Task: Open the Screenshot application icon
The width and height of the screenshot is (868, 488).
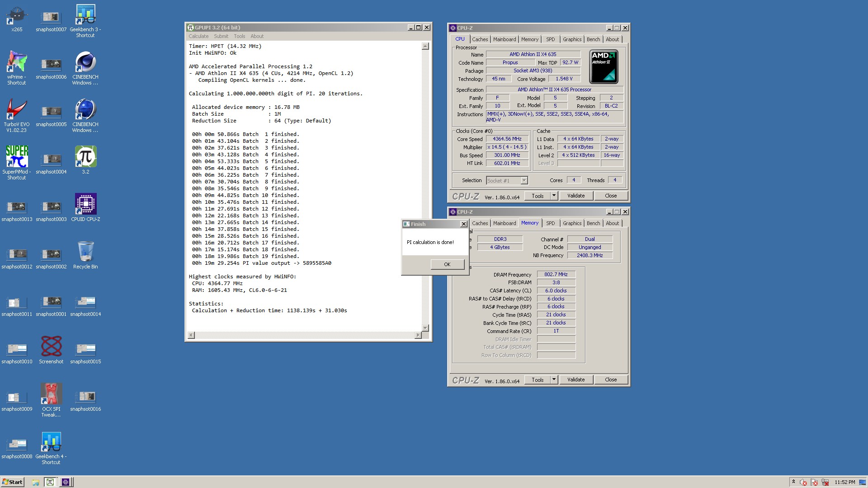Action: click(x=51, y=349)
